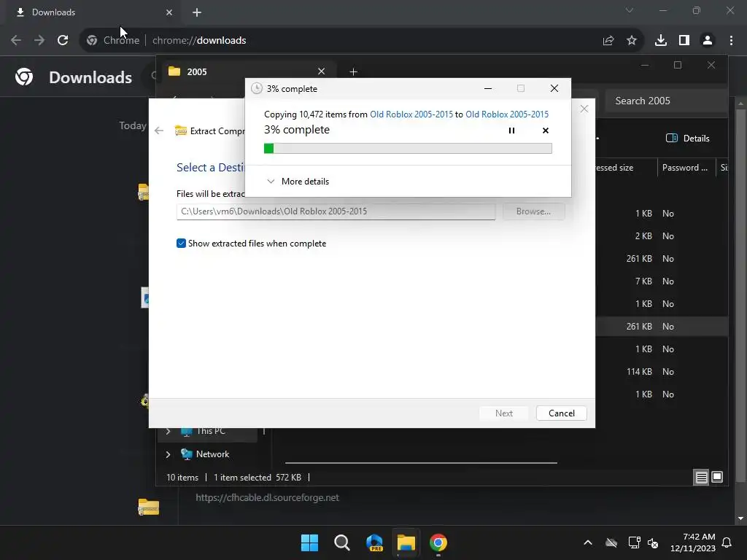Click the Old Roblox 2005-2015 source link
Viewport: 747px width, 560px height.
click(411, 114)
